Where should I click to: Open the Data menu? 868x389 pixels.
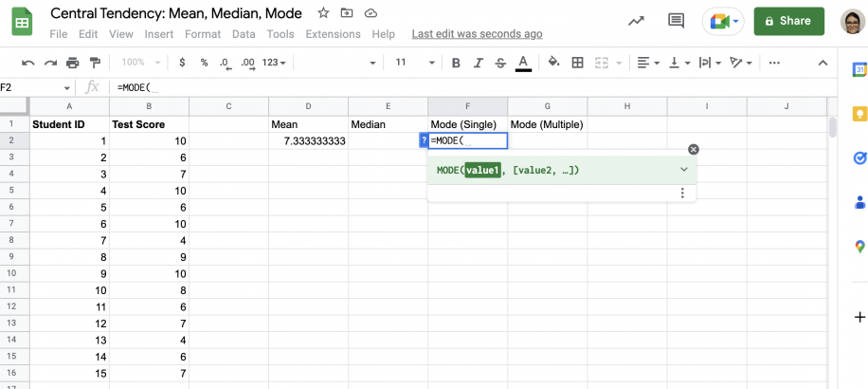point(244,34)
